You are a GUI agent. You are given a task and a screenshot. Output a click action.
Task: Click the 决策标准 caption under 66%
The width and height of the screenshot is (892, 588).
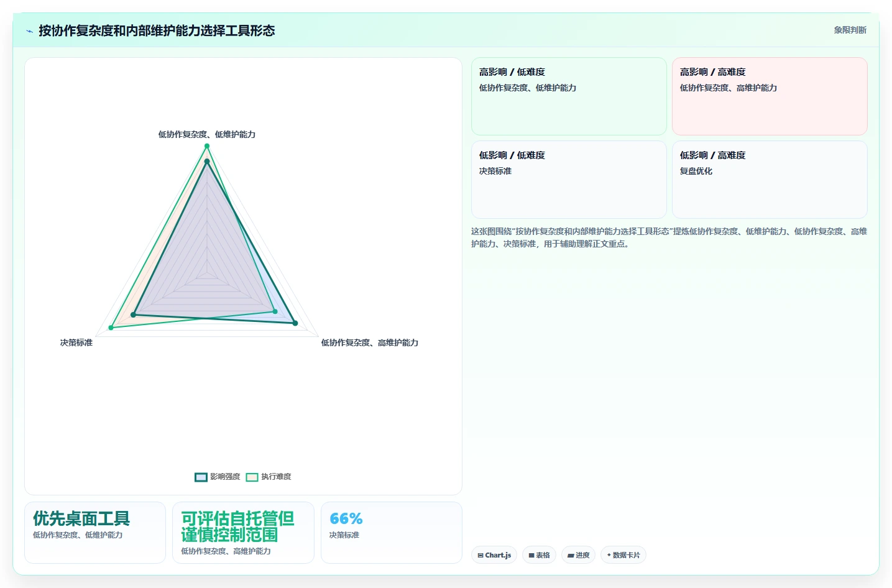344,535
